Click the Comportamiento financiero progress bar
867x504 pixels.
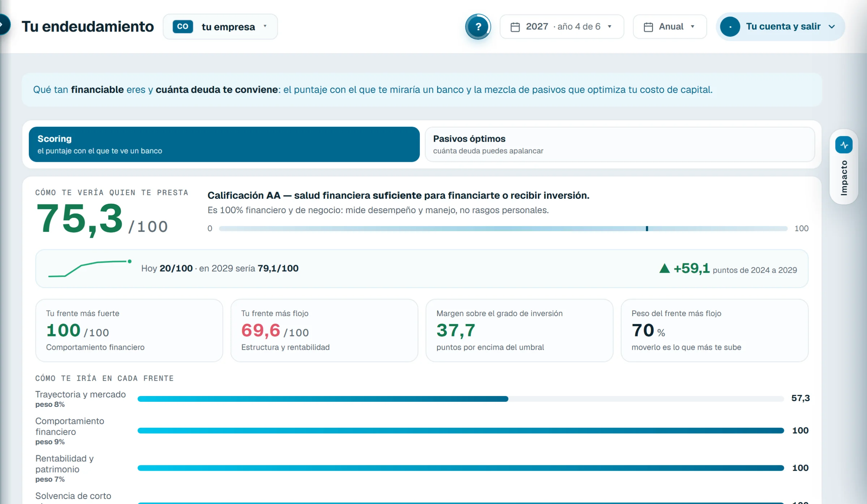click(461, 431)
